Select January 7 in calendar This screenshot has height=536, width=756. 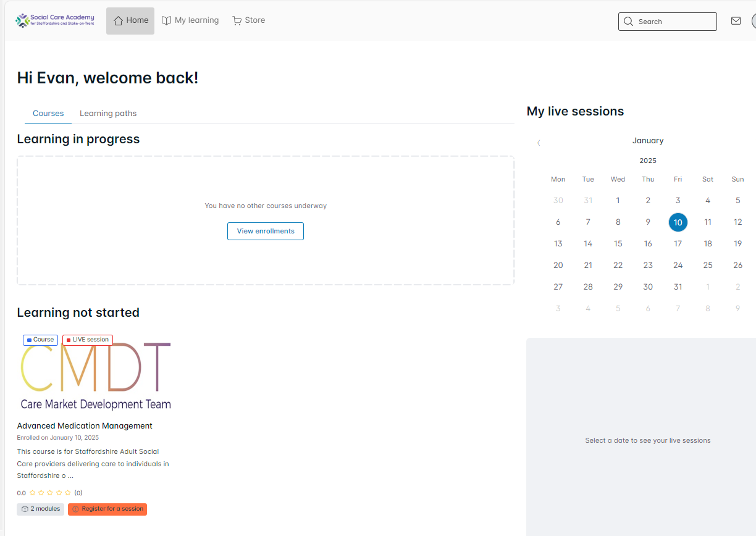coord(588,222)
